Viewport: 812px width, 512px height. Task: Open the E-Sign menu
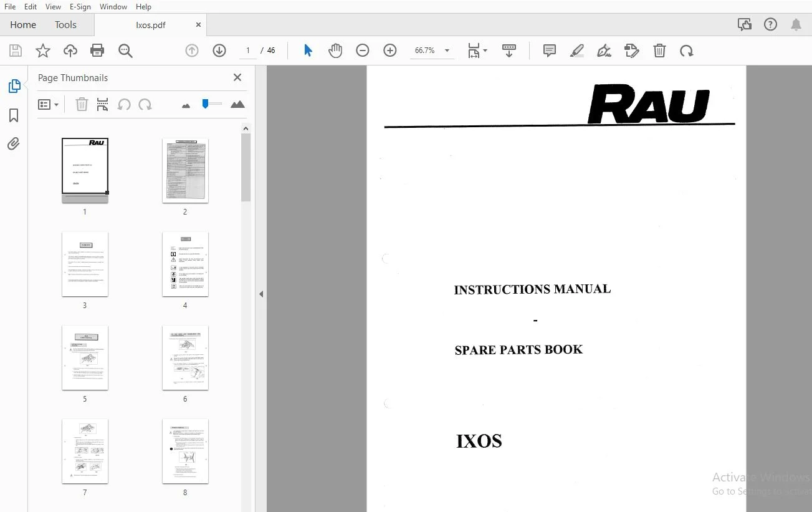pyautogui.click(x=80, y=6)
